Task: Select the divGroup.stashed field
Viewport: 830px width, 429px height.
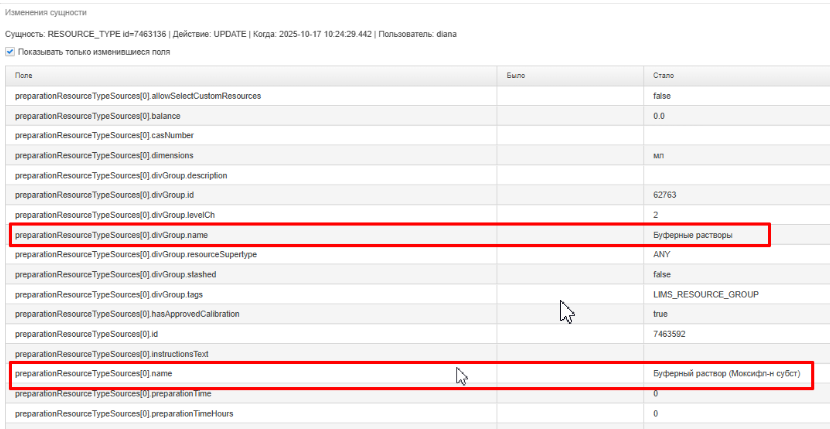Action: tap(115, 274)
